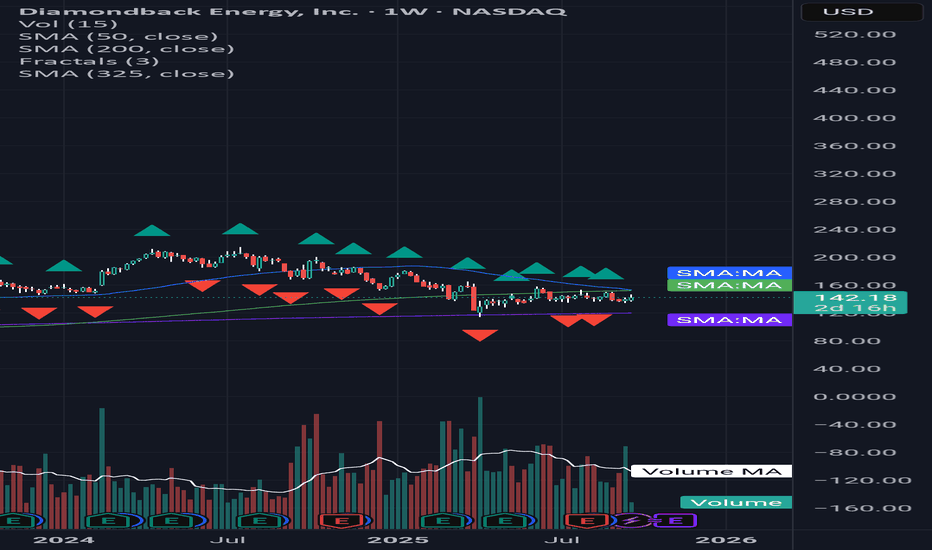Click the red earnings marker left of 2025

tap(339, 520)
